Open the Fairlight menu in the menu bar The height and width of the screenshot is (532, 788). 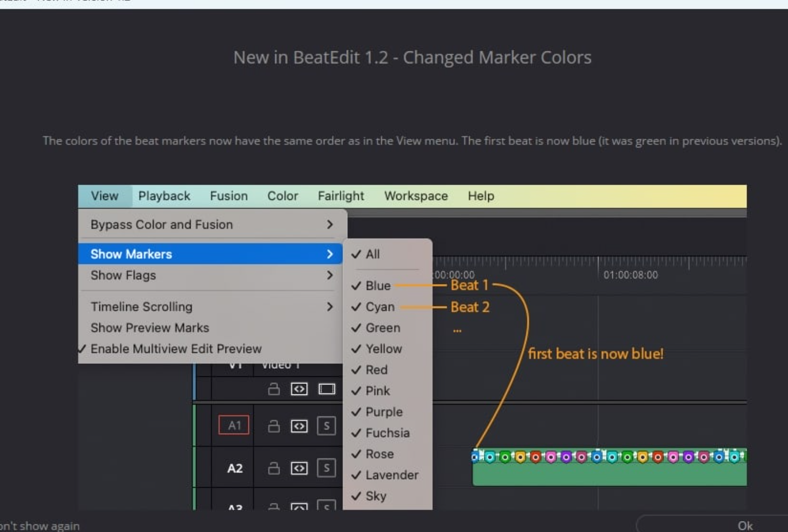(341, 196)
